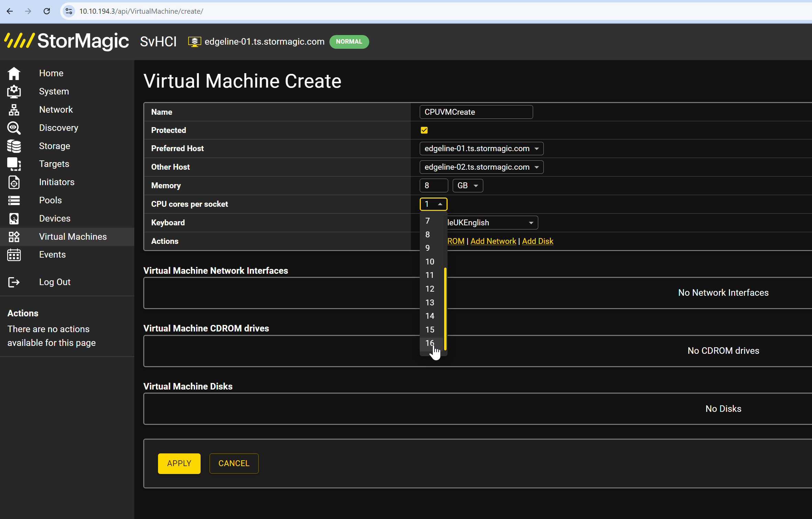
Task: Click the Network topology icon
Action: coord(14,110)
